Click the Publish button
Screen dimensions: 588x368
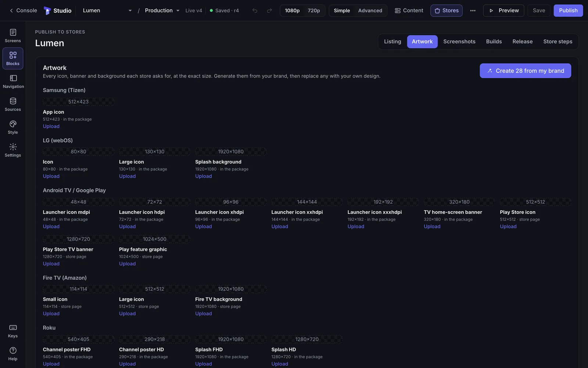point(568,11)
